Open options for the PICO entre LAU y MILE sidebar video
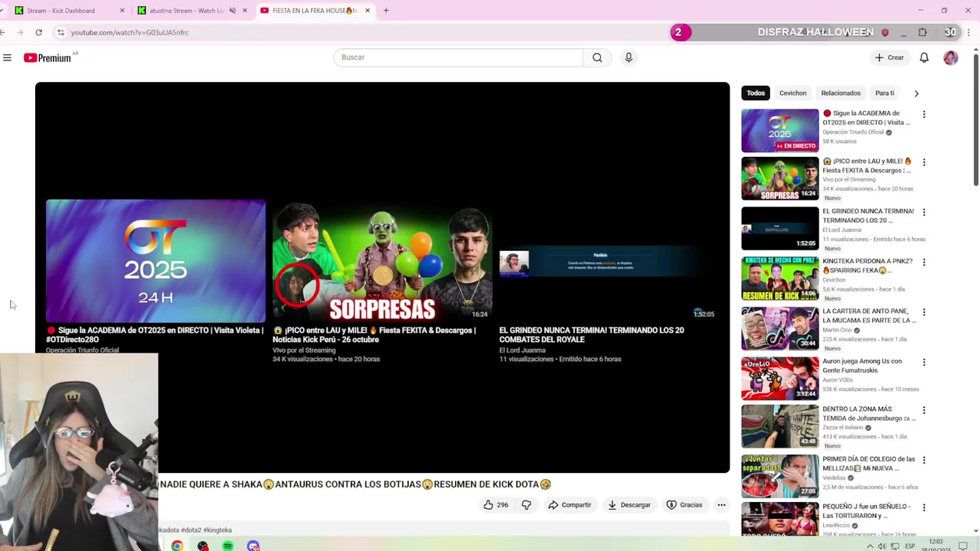This screenshot has width=980, height=551. coord(924,162)
